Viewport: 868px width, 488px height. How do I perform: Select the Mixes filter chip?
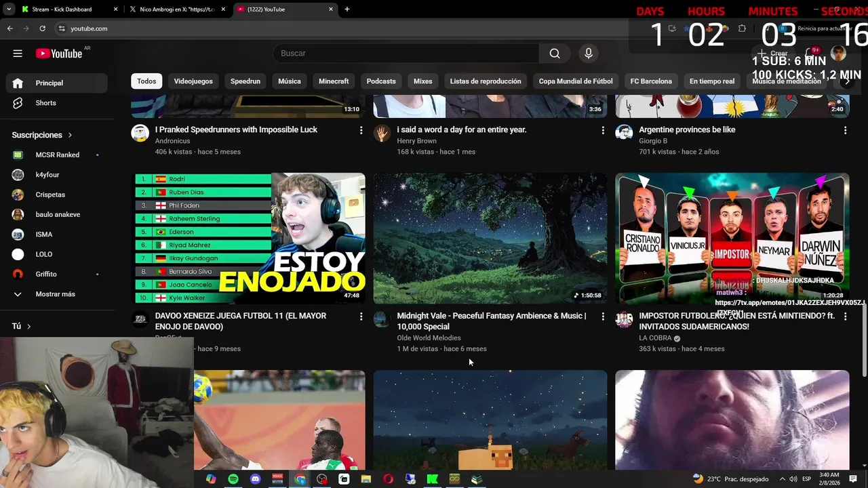[x=423, y=81]
